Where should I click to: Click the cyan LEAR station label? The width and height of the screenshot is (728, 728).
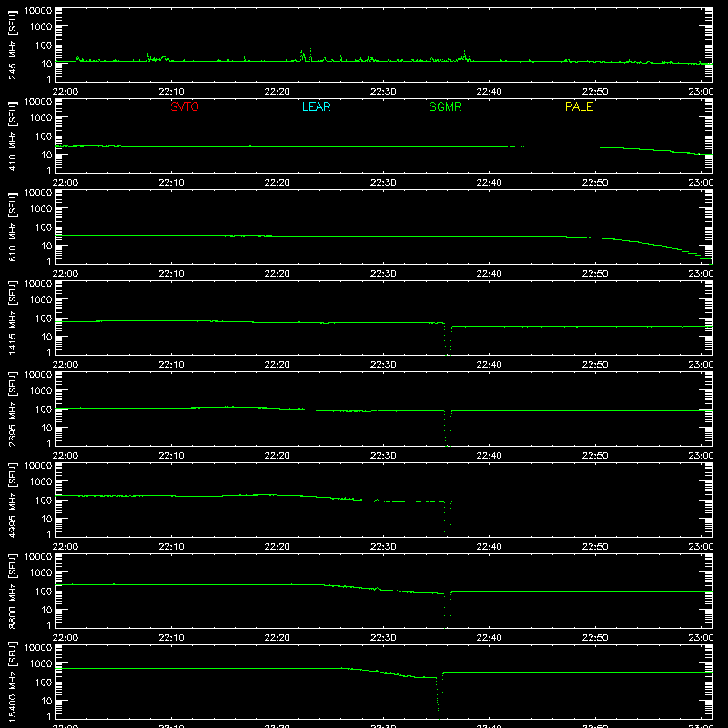point(316,106)
